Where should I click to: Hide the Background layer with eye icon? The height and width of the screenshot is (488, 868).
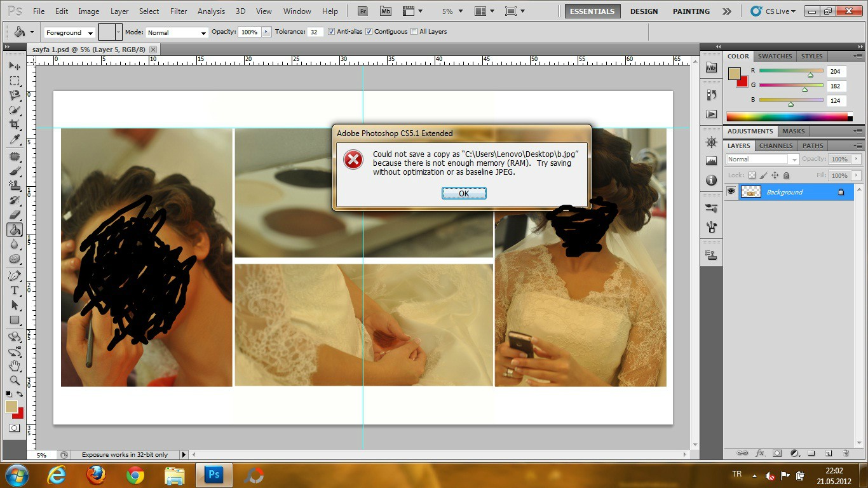pyautogui.click(x=731, y=192)
